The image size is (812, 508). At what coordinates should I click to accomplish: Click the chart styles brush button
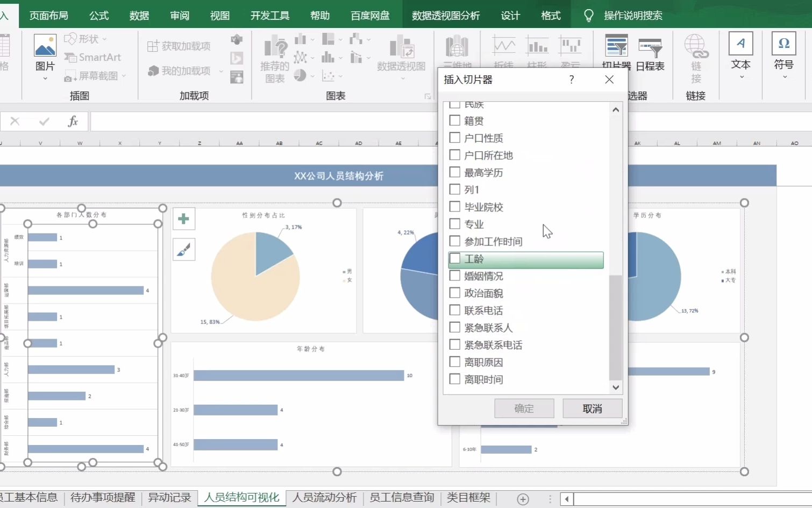(x=184, y=250)
